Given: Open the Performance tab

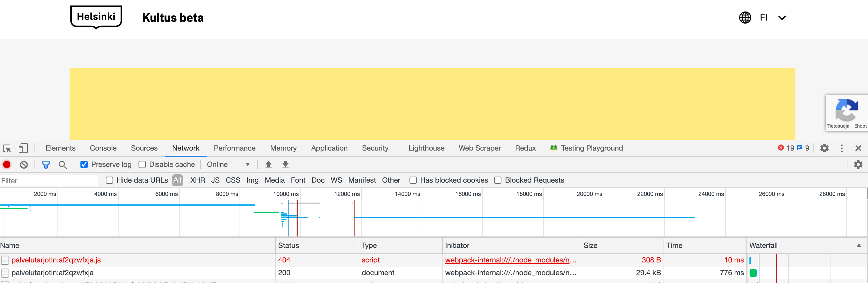Looking at the screenshot, I should pos(234,148).
